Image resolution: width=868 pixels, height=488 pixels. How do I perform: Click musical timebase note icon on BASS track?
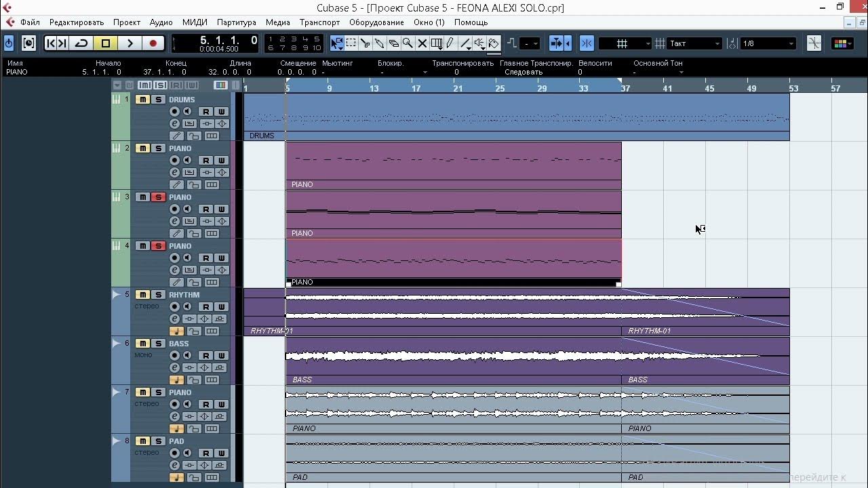pyautogui.click(x=176, y=380)
